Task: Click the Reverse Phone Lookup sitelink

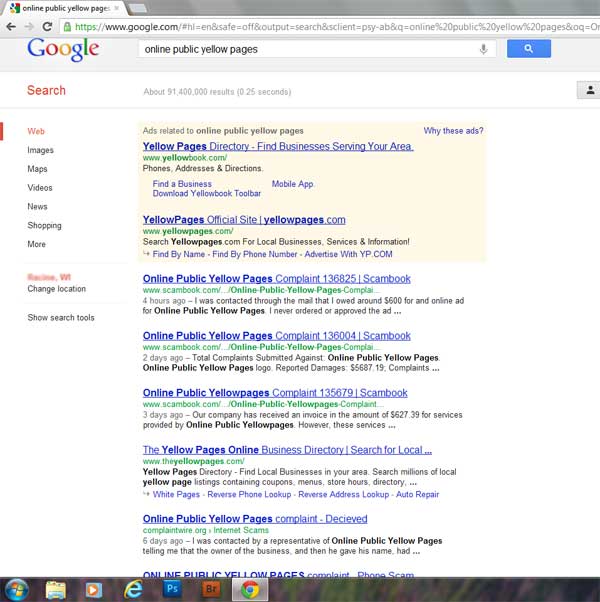Action: (x=249, y=494)
